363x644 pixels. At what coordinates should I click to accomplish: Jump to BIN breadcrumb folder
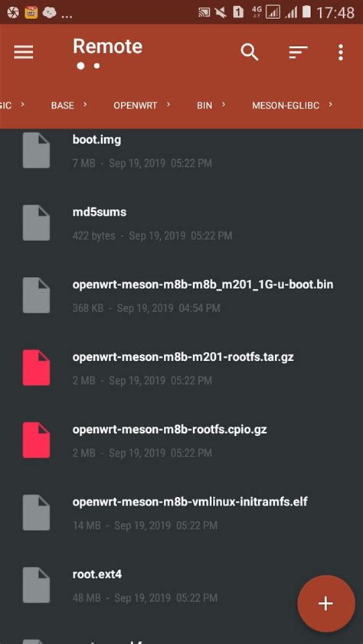click(204, 106)
